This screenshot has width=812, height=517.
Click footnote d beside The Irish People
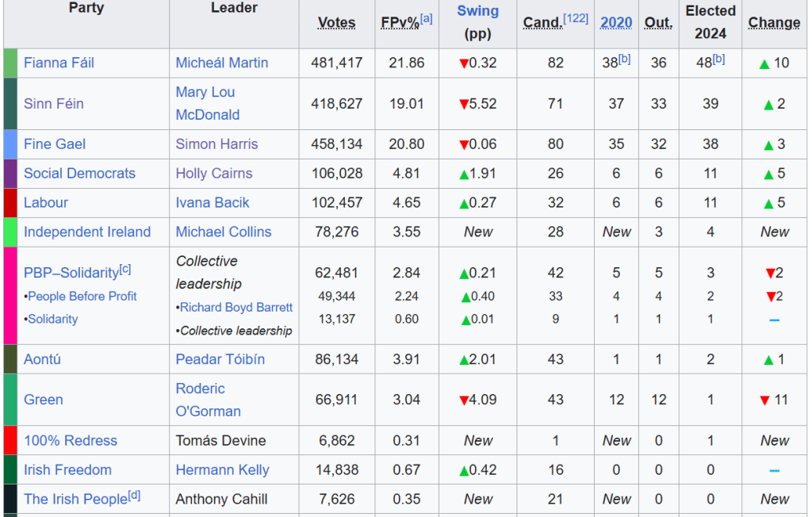point(135,496)
